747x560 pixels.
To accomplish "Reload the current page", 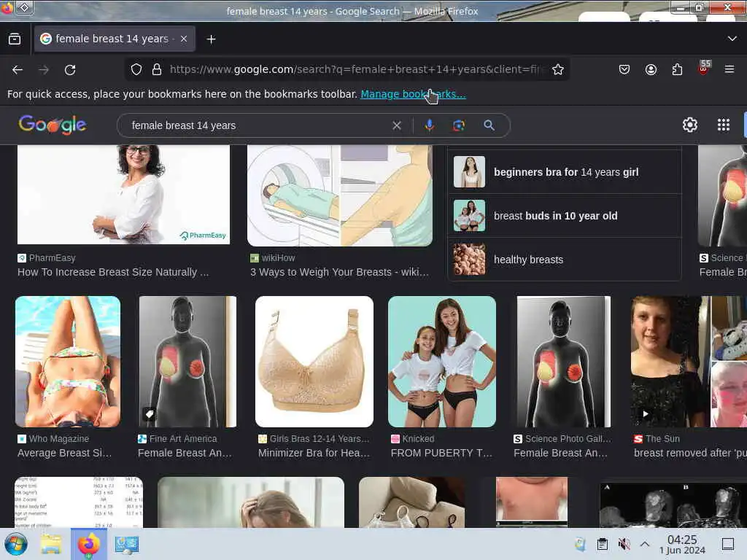I will click(x=70, y=70).
